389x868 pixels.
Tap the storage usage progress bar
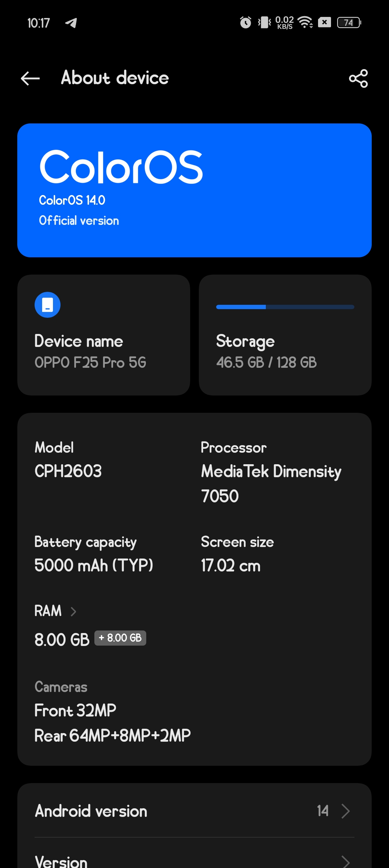[x=285, y=307]
